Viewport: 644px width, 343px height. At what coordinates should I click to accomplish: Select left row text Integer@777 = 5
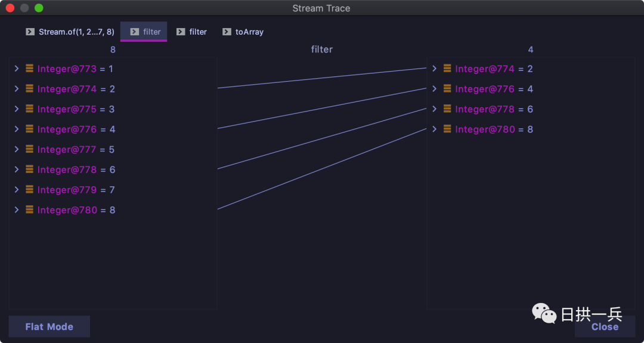(76, 149)
